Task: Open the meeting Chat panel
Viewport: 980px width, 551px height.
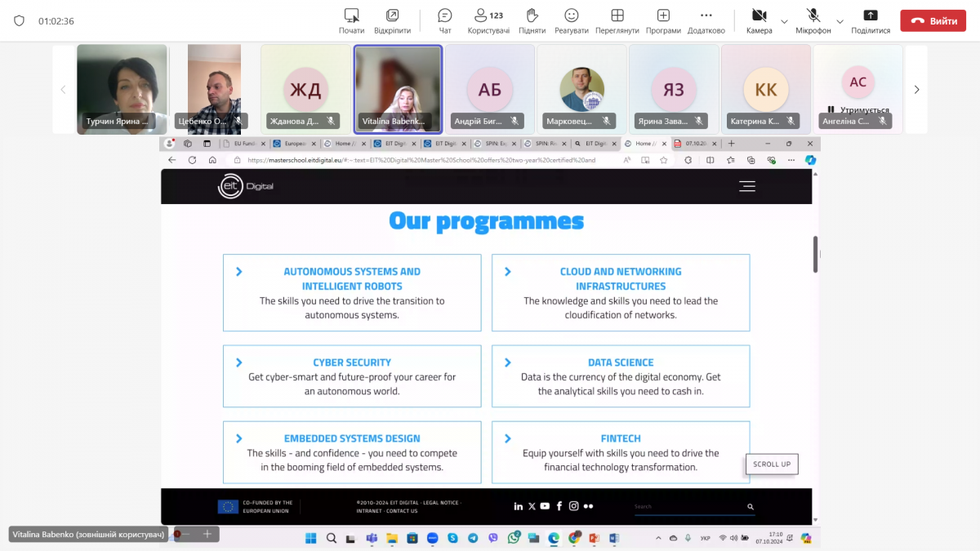Action: [445, 21]
